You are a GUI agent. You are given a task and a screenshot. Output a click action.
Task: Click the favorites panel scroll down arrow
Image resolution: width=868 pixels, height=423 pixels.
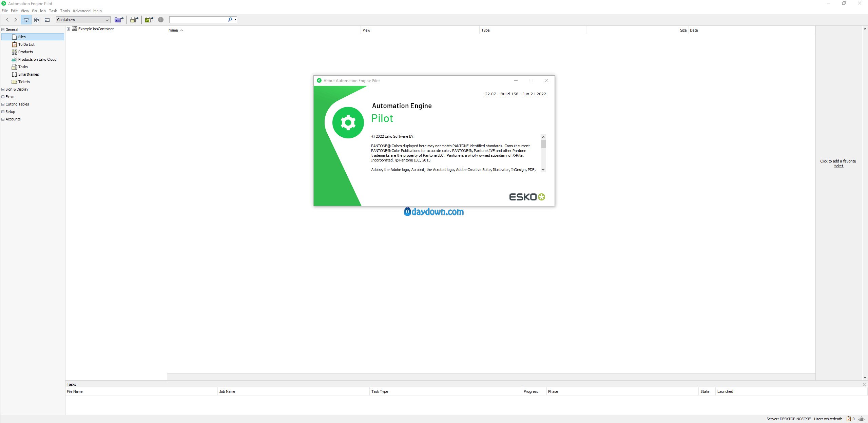865,378
